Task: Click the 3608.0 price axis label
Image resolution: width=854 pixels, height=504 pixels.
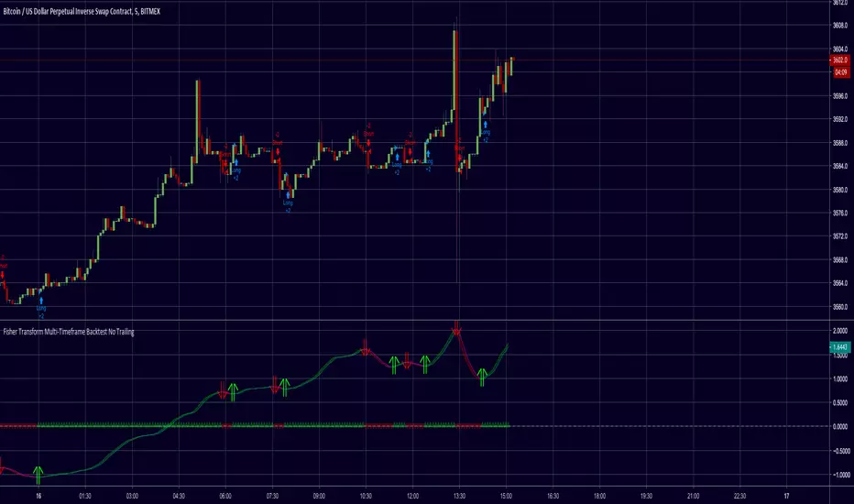Action: tap(840, 25)
